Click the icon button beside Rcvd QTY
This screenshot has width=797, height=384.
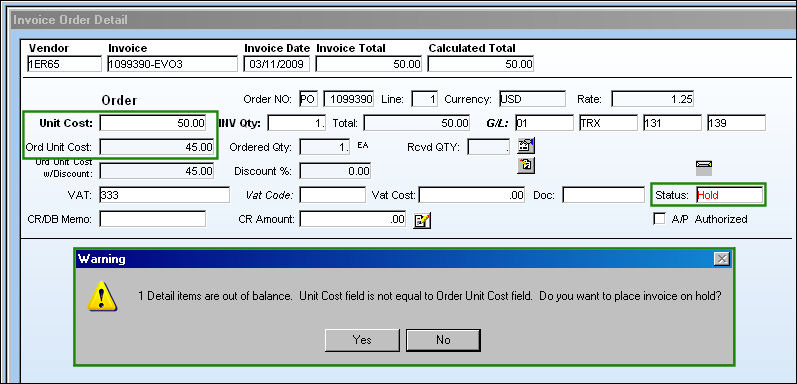tap(526, 146)
